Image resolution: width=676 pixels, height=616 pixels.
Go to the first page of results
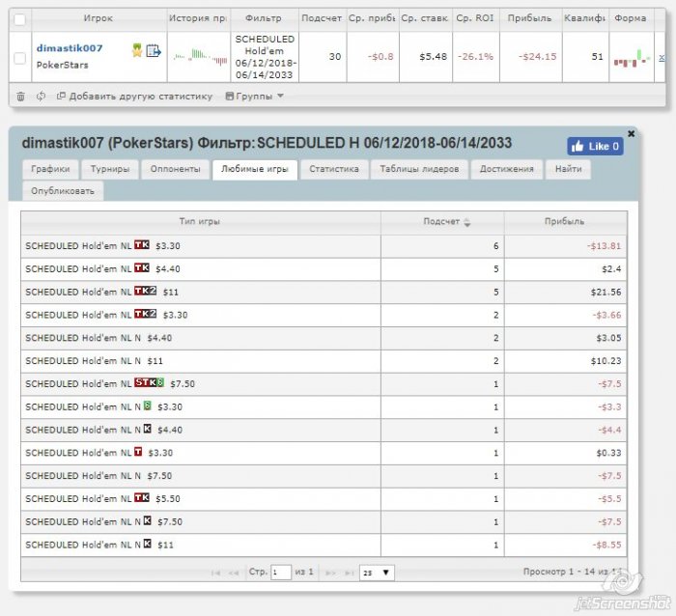tap(215, 573)
